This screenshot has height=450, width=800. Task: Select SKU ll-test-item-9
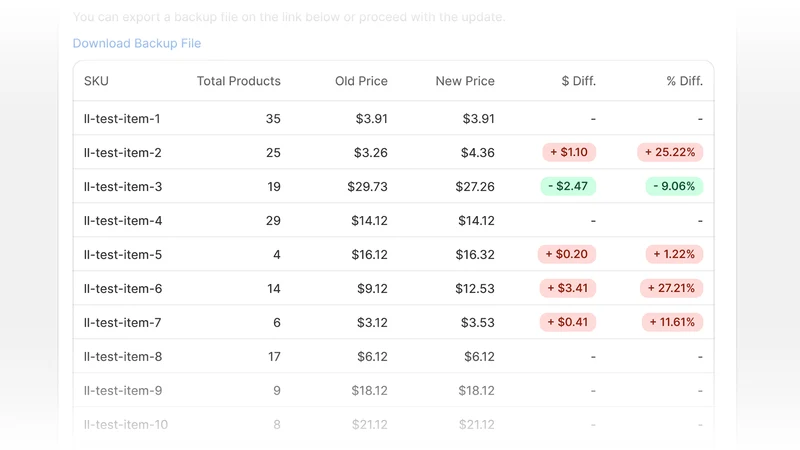point(123,391)
